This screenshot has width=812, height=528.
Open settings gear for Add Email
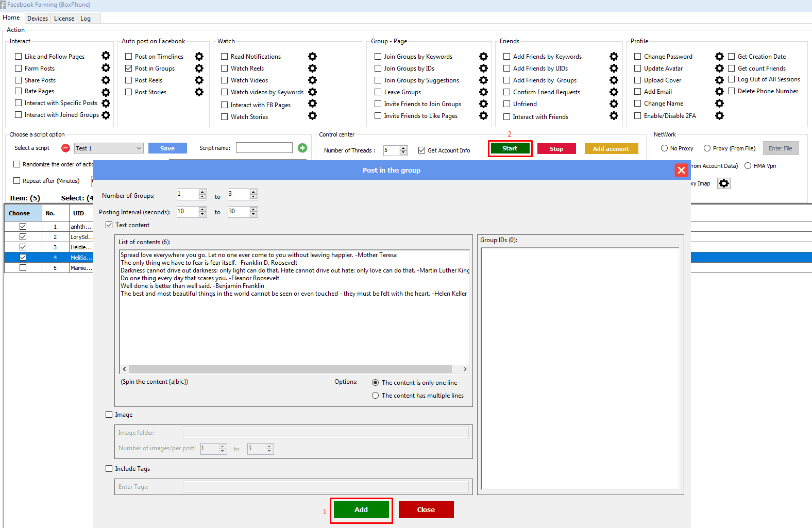[719, 91]
